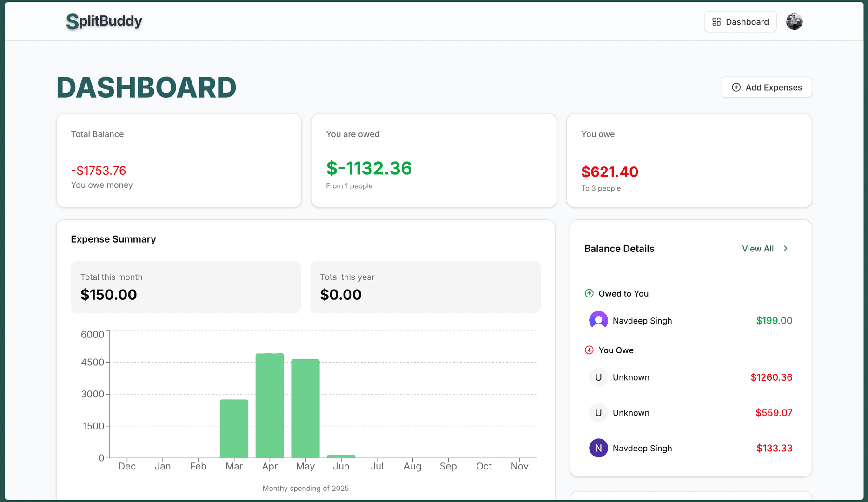Select the May bar in the chart
This screenshot has height=502, width=868.
point(305,408)
